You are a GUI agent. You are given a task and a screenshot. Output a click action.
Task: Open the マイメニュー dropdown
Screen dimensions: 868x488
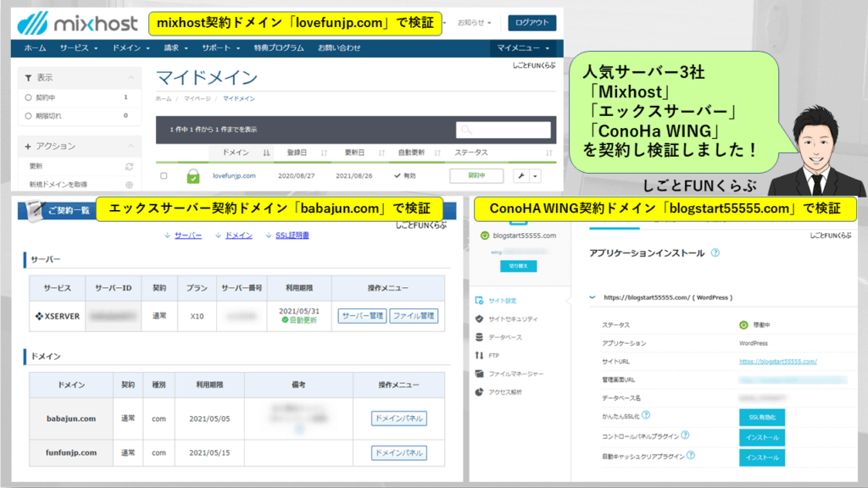(523, 48)
